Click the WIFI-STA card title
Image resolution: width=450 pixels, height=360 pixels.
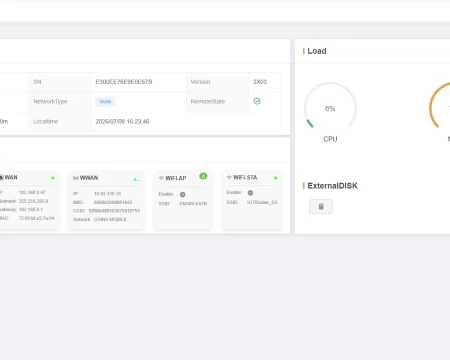click(245, 177)
